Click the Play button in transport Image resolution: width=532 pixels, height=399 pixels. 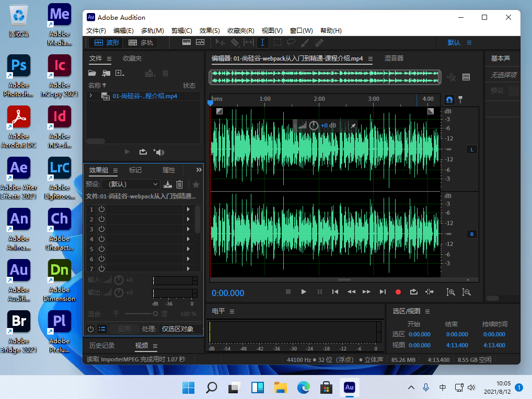pyautogui.click(x=304, y=291)
